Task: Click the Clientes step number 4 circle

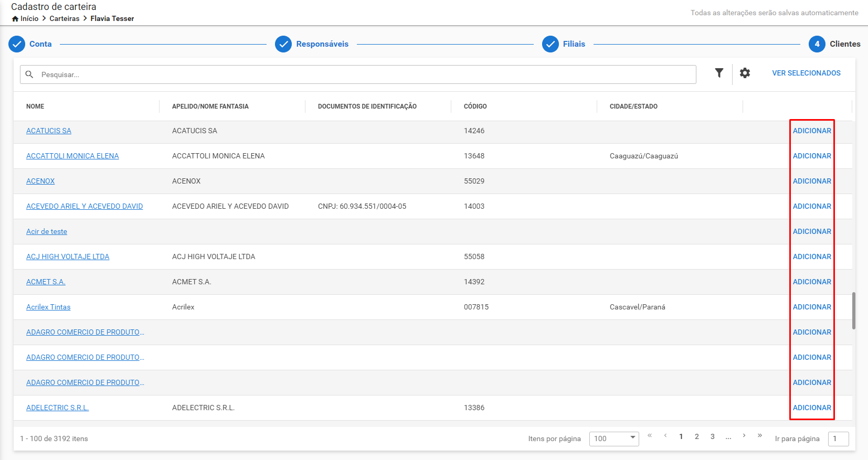Action: pos(817,44)
